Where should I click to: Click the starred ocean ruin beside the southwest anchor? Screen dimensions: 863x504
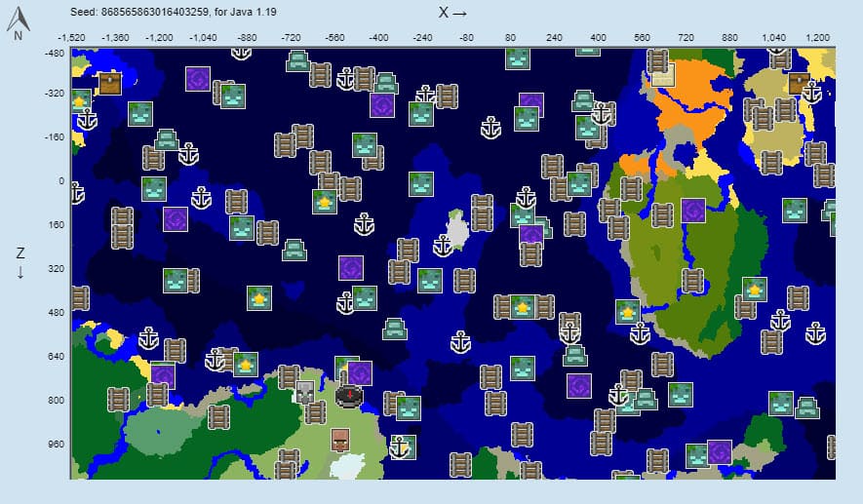(246, 365)
